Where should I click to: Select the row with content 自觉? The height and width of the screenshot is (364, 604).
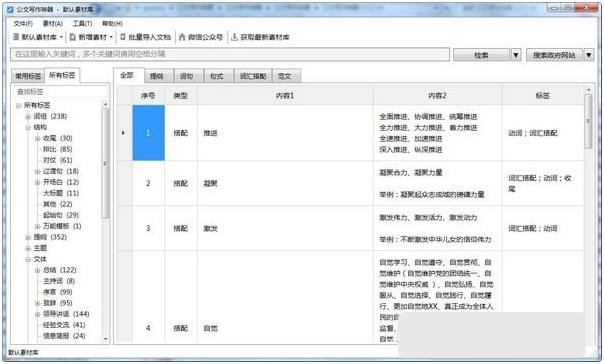tap(351, 296)
